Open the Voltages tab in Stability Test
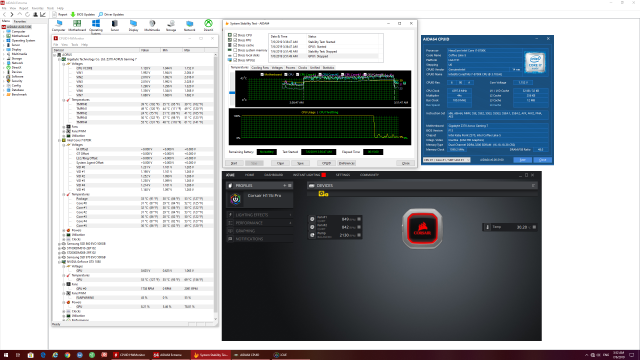 point(277,68)
